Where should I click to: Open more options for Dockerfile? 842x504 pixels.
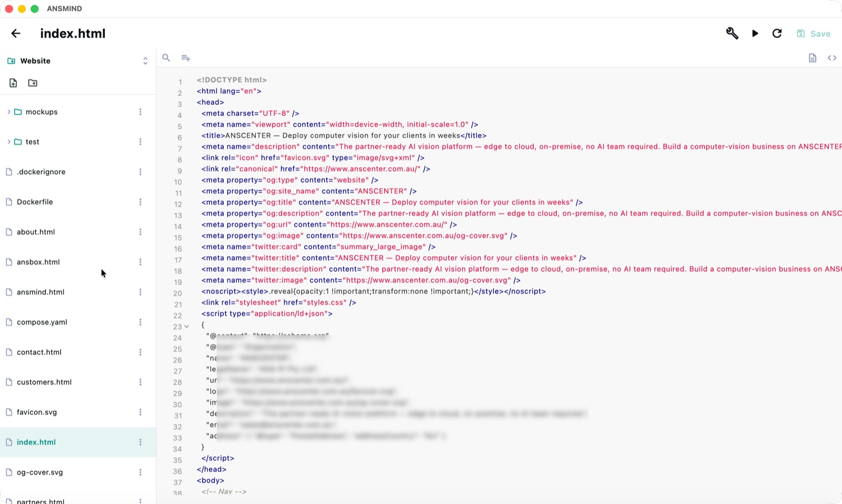(x=141, y=202)
